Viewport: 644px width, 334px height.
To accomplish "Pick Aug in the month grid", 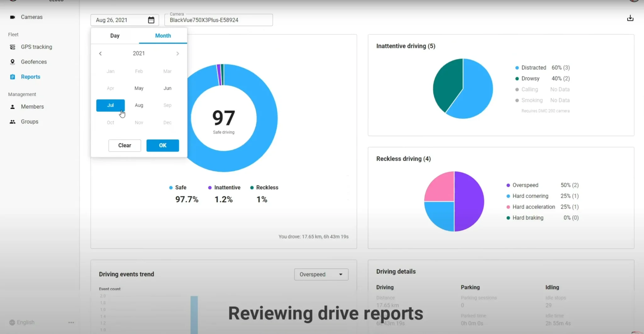I will click(x=139, y=105).
